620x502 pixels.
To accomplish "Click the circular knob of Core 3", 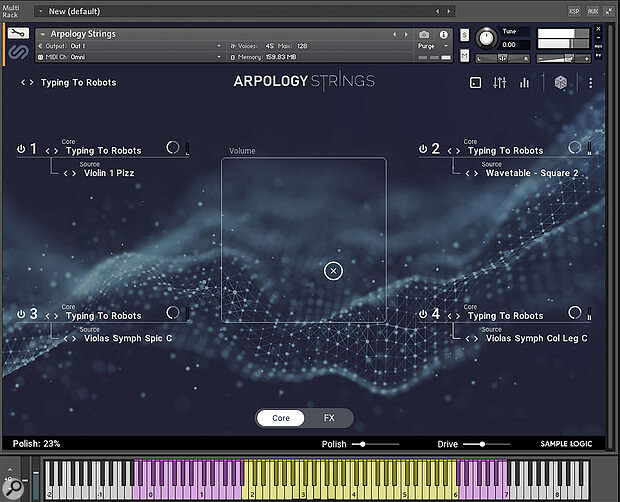I will coord(173,313).
